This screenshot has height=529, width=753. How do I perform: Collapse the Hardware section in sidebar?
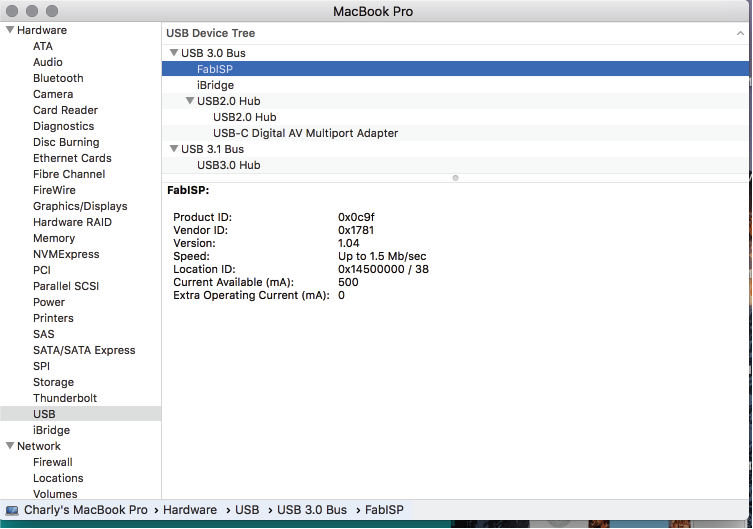(10, 30)
